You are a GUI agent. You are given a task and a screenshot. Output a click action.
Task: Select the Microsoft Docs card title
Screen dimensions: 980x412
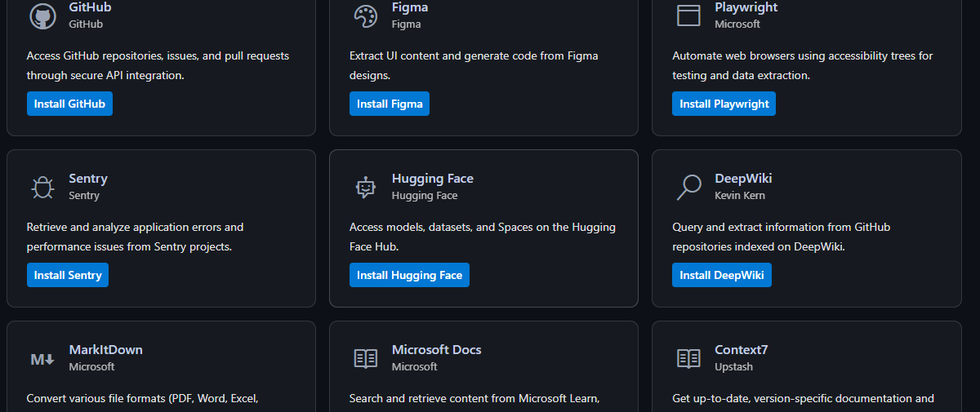pos(437,350)
